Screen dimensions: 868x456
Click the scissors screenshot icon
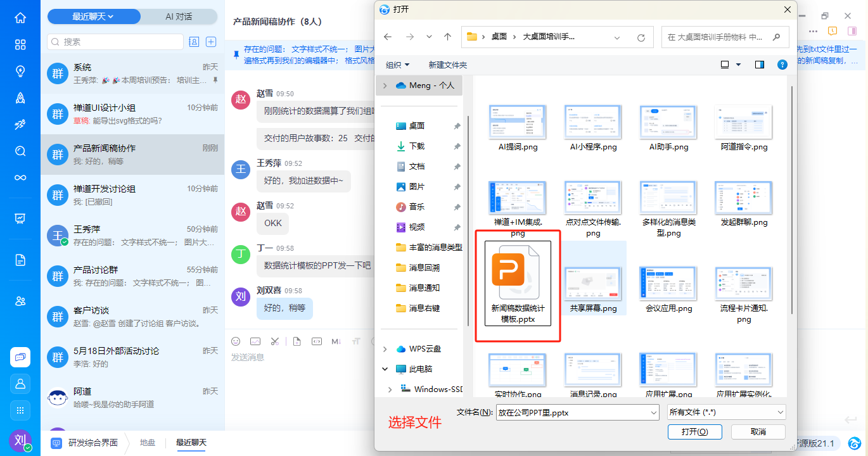coord(274,341)
